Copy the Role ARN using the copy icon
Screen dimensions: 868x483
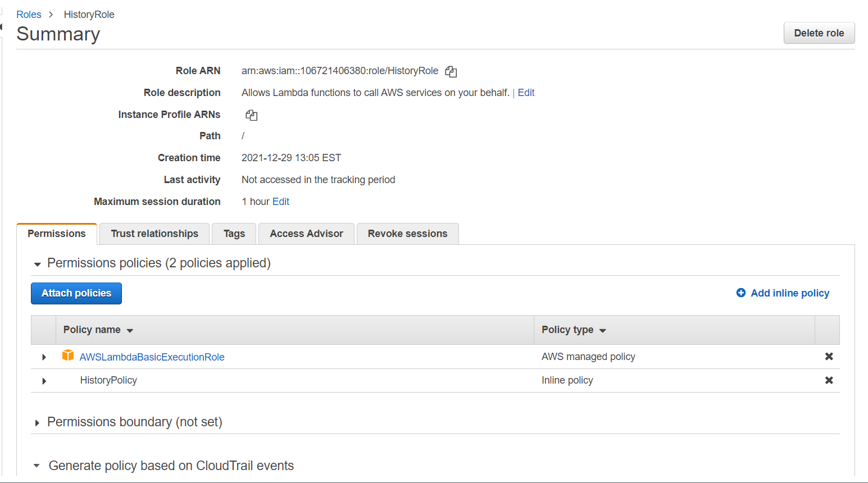point(451,71)
